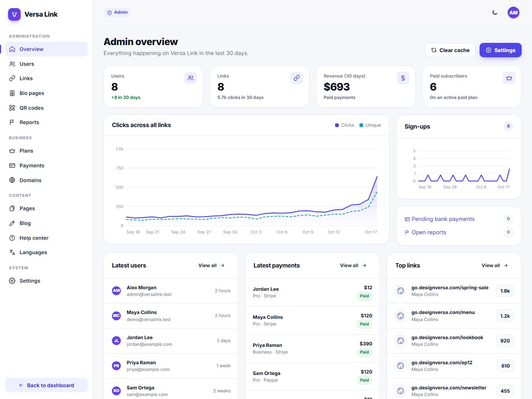The height and width of the screenshot is (399, 532).
Task: Toggle the Clicks series legend swatch
Action: tap(337, 125)
